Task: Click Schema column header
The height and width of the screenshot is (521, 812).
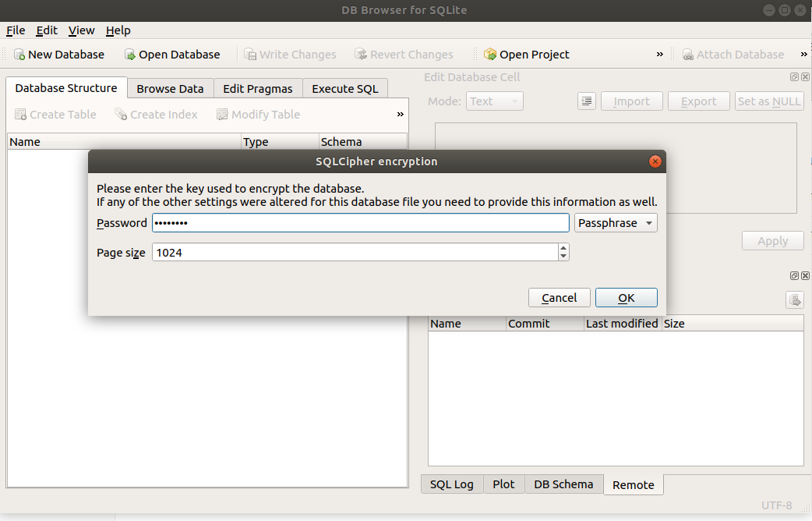Action: click(x=363, y=141)
